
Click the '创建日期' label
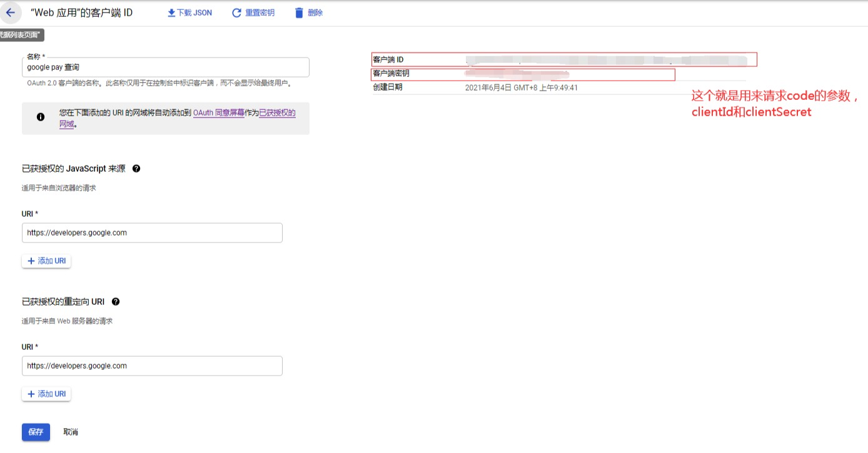click(x=388, y=87)
